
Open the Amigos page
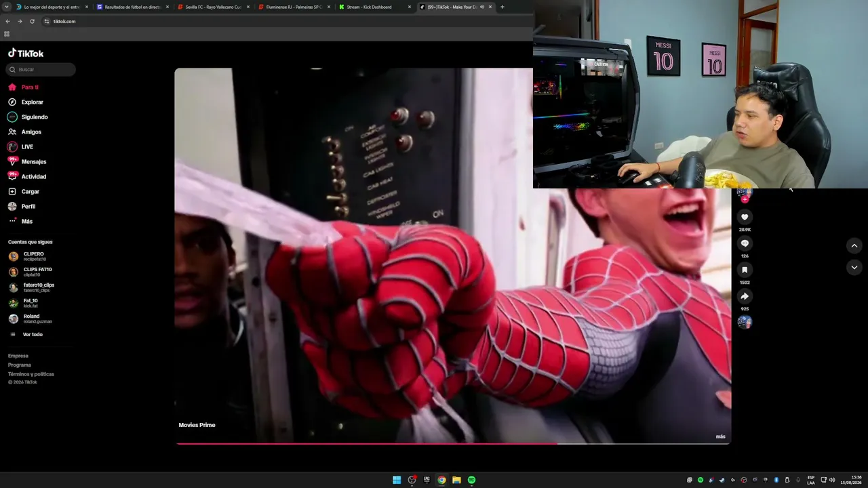tap(24, 132)
